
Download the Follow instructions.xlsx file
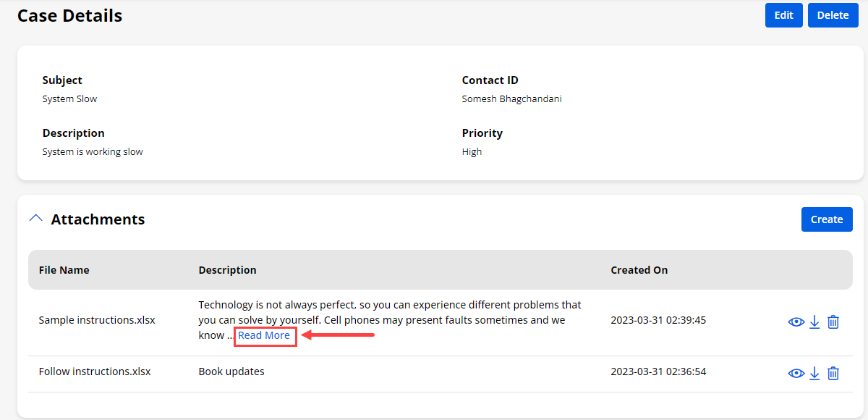(814, 373)
